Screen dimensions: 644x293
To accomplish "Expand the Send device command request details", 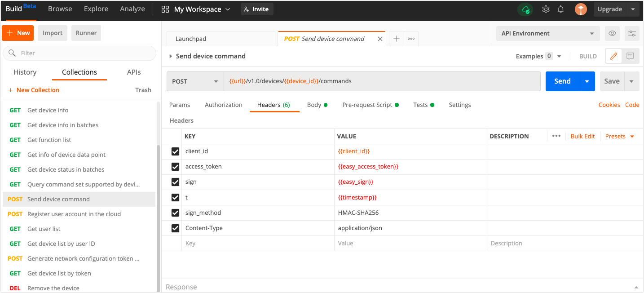I will (x=171, y=56).
